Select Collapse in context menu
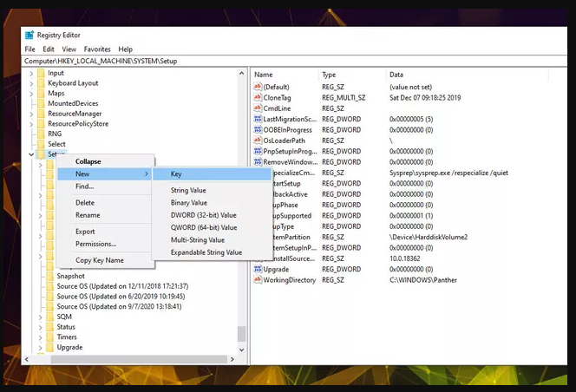576x392 pixels. 104,161
